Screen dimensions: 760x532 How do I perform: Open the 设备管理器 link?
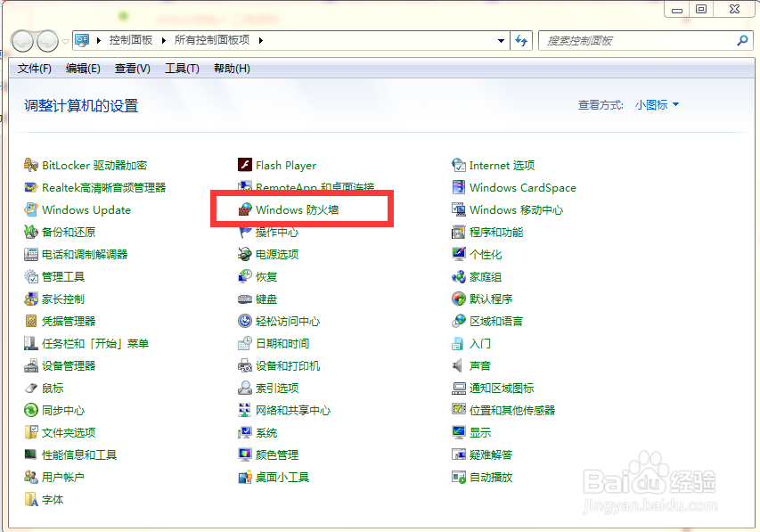coord(69,366)
